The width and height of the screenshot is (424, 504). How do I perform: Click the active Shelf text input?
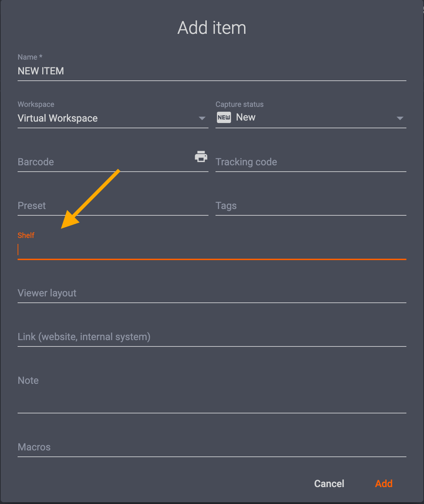(x=211, y=250)
